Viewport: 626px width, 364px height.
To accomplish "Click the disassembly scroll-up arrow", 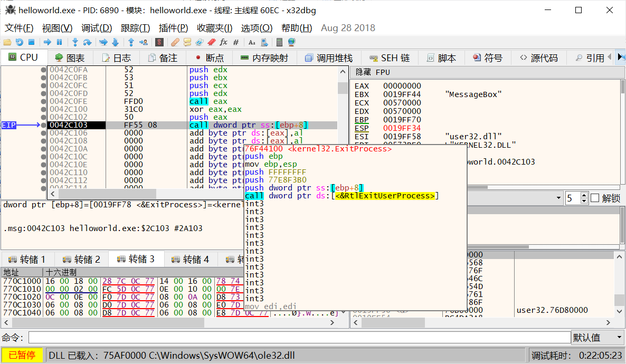I will tap(343, 72).
